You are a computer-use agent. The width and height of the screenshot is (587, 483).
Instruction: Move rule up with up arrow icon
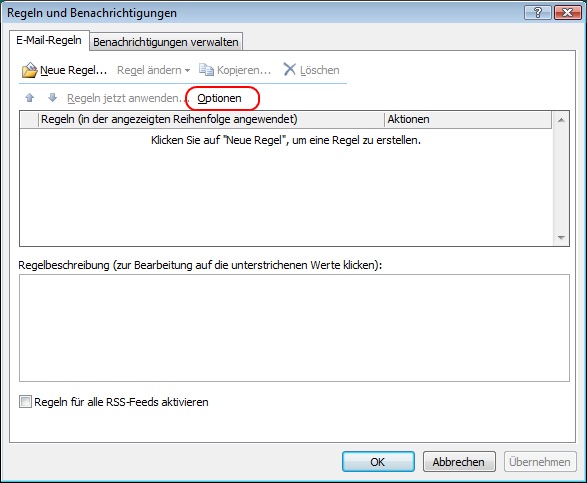(30, 98)
